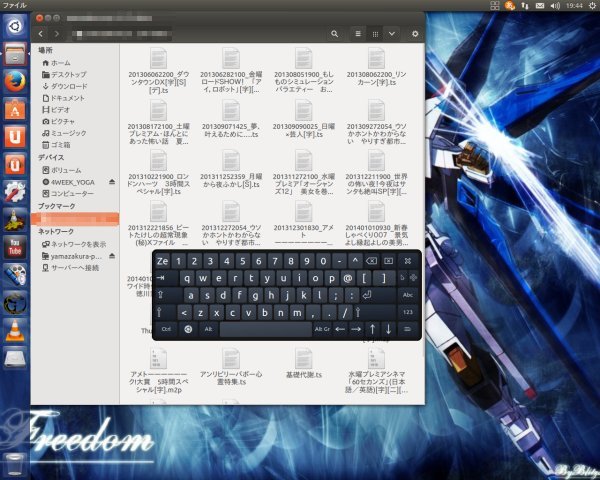Switch keyboard to 123 number layer

408,312
